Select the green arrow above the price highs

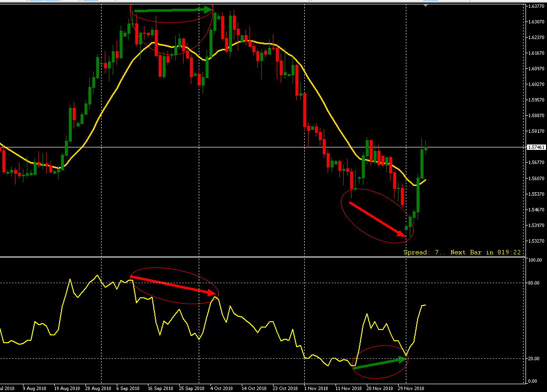coord(172,10)
